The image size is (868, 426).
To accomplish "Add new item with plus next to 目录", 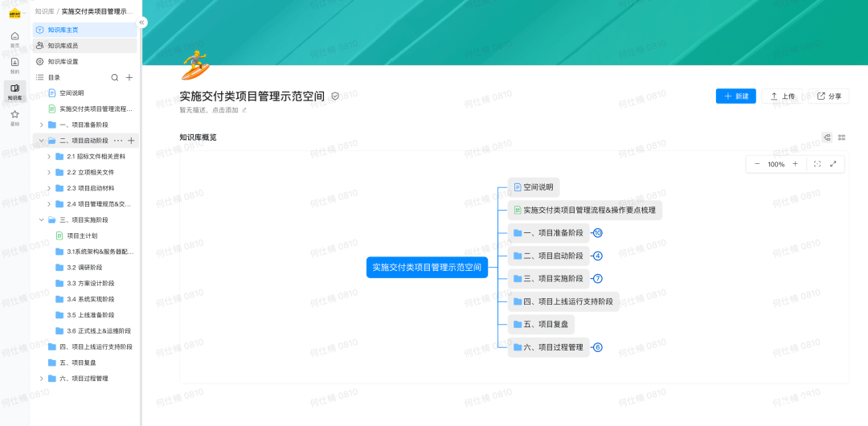I will click(x=129, y=77).
